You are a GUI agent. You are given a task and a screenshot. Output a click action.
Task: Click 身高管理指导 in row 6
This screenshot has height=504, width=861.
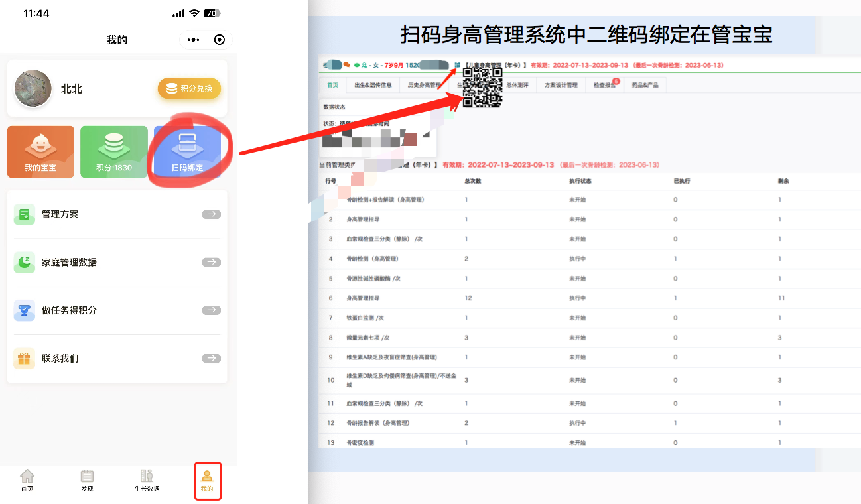click(x=363, y=298)
